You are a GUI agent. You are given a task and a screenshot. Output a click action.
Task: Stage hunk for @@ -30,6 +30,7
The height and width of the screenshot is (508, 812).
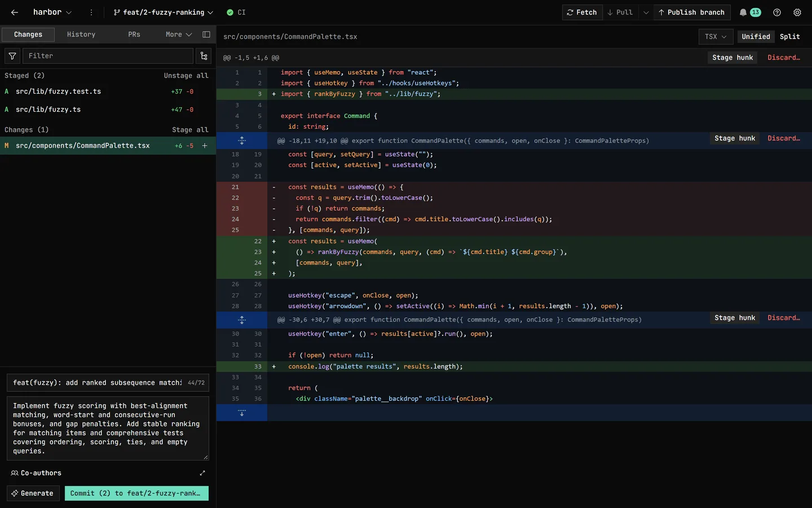tap(735, 318)
